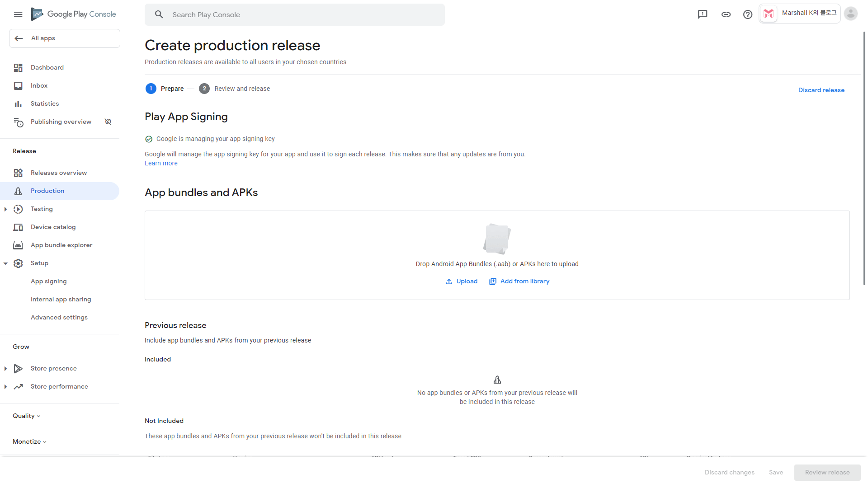Click the feedback icon in header
Image resolution: width=868 pixels, height=488 pixels.
pyautogui.click(x=703, y=14)
